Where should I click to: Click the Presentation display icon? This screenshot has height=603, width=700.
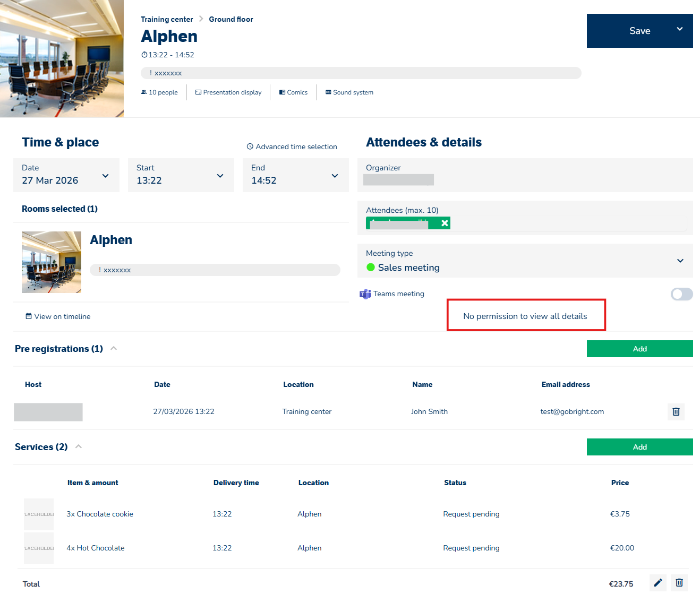click(x=198, y=92)
